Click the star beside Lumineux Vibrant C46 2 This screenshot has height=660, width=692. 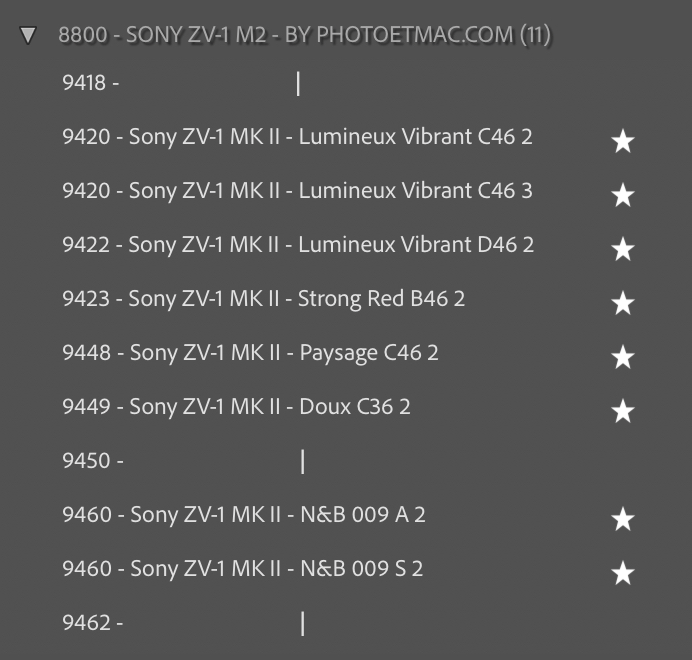(x=622, y=141)
